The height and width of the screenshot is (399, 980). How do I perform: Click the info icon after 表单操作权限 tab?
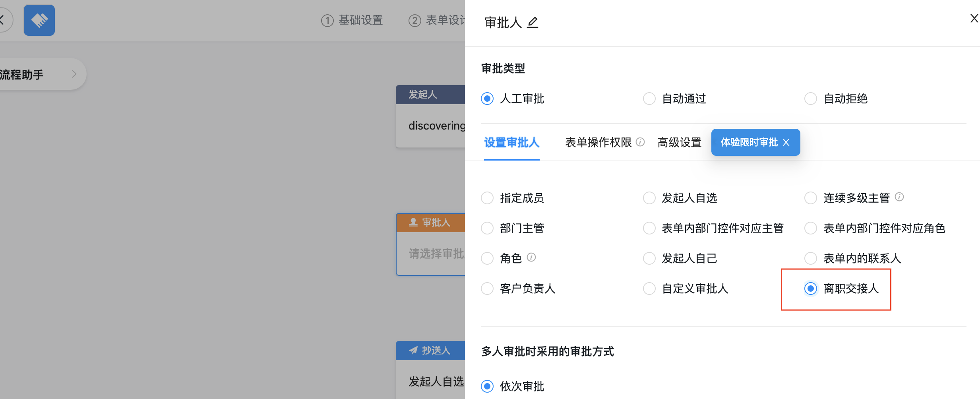640,142
